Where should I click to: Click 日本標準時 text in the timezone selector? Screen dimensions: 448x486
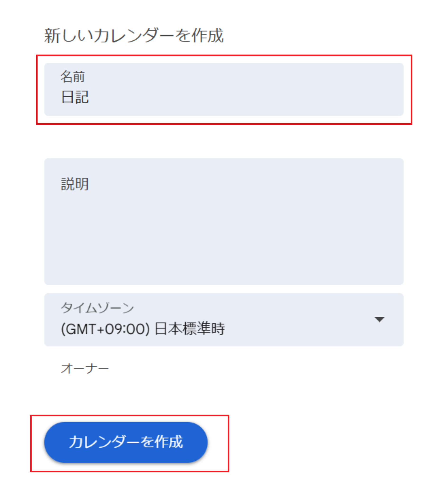click(190, 329)
